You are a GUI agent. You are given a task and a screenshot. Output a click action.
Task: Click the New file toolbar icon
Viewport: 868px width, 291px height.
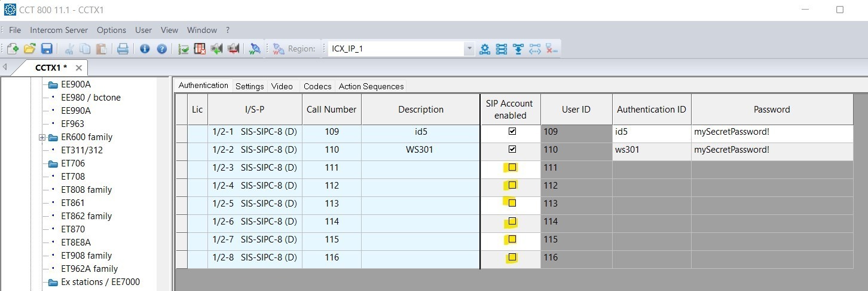coord(13,49)
